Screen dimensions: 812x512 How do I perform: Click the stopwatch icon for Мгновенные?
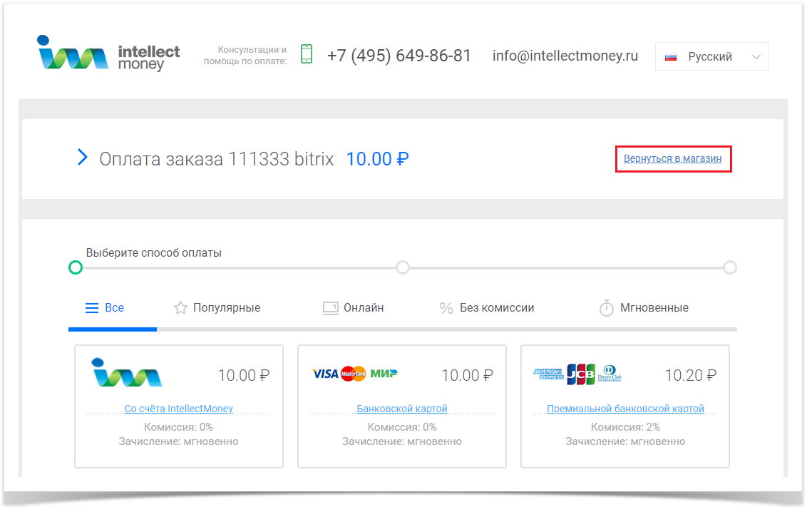click(606, 308)
